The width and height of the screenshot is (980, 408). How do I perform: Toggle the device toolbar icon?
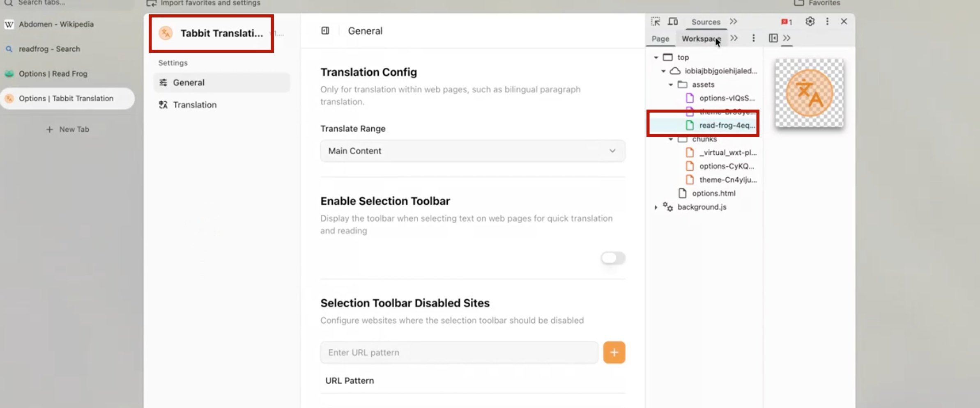coord(673,22)
